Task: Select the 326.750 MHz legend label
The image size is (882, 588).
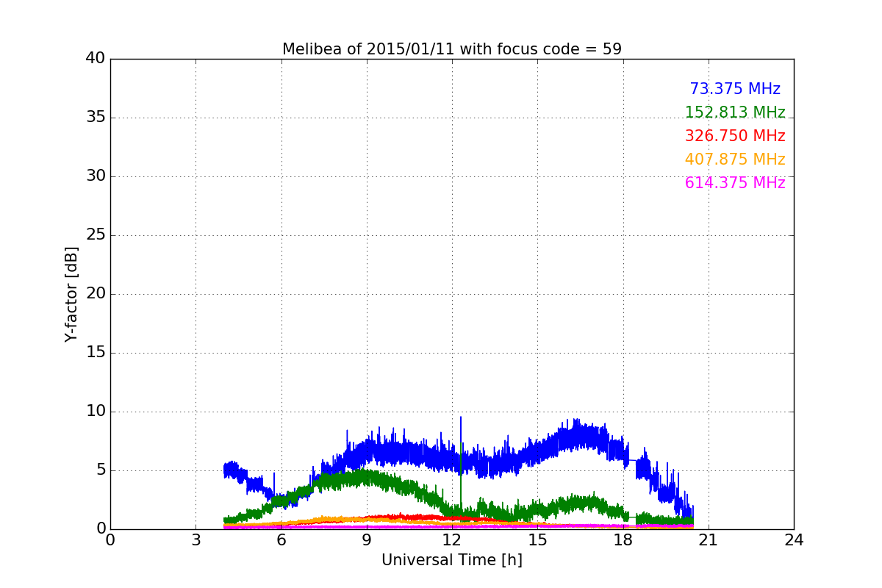Action: [x=735, y=136]
